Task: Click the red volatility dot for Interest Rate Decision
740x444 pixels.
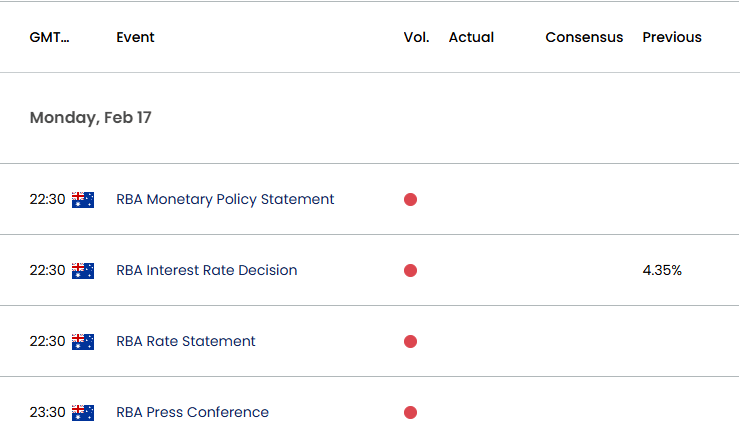Action: pyautogui.click(x=411, y=271)
